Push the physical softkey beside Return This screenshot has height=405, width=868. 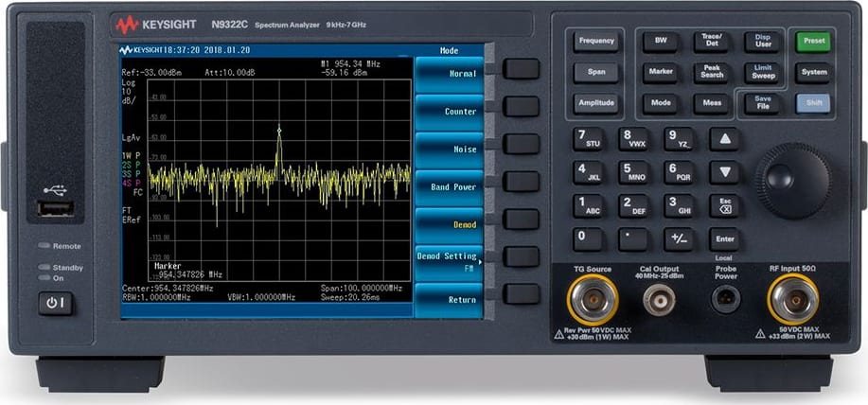point(521,294)
